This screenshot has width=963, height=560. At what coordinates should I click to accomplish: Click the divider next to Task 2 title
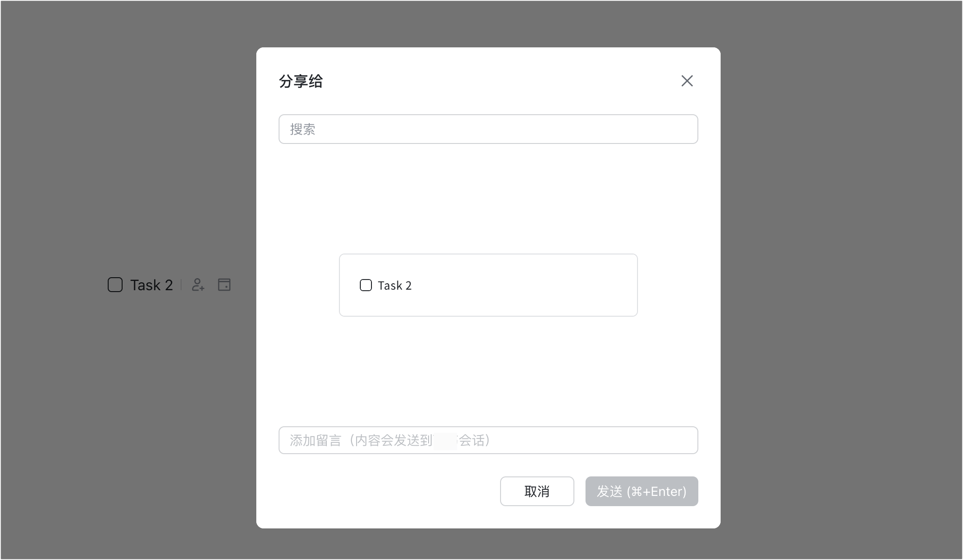(x=181, y=285)
